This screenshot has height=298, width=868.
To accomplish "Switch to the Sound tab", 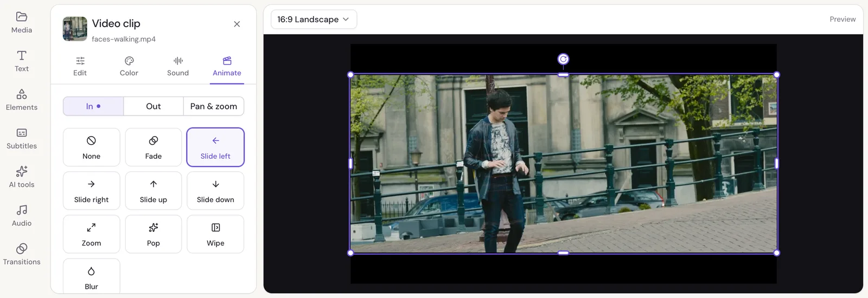I will coord(178,67).
